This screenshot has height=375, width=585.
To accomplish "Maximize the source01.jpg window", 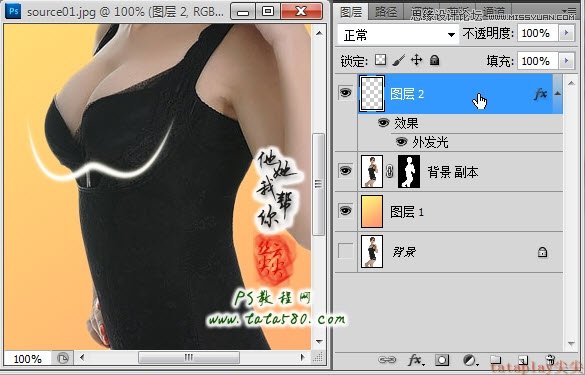I will pyautogui.click(x=268, y=12).
